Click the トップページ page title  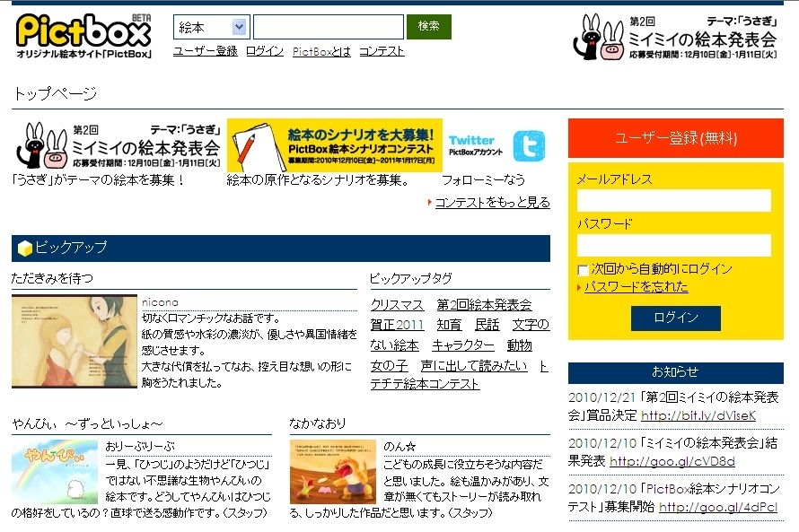click(x=55, y=93)
